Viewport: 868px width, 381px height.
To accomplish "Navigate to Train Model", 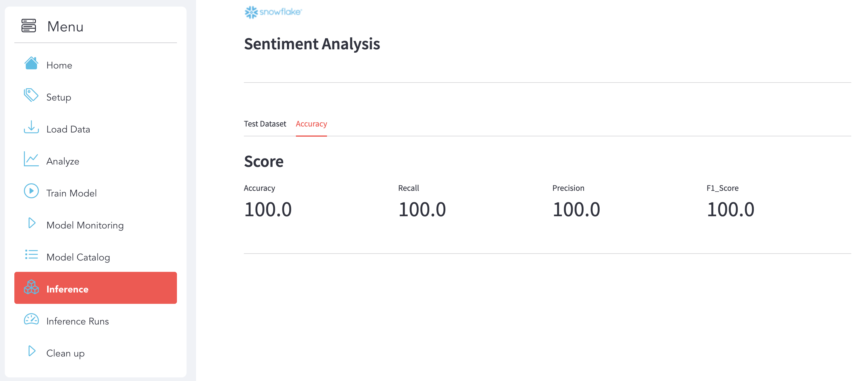I will pyautogui.click(x=71, y=193).
